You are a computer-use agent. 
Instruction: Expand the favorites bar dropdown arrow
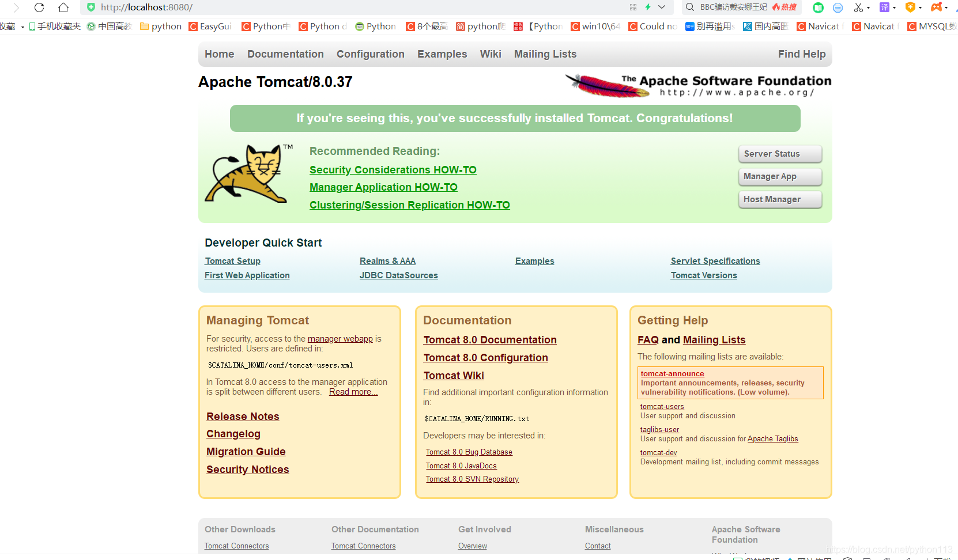[22, 27]
